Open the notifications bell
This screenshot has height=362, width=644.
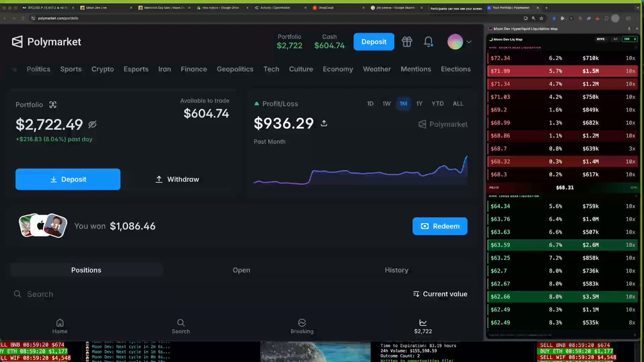point(428,42)
